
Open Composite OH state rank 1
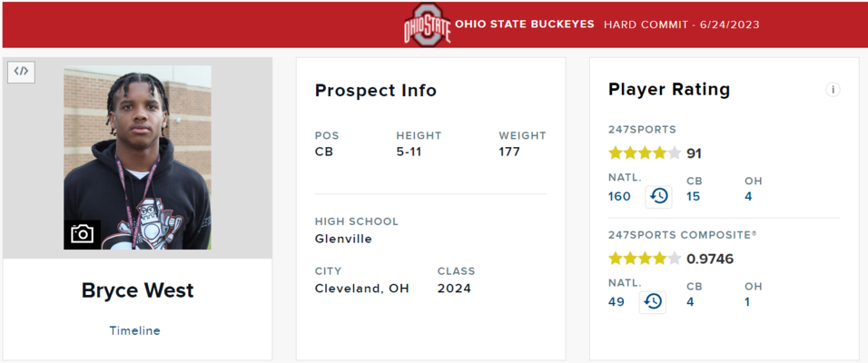(747, 302)
